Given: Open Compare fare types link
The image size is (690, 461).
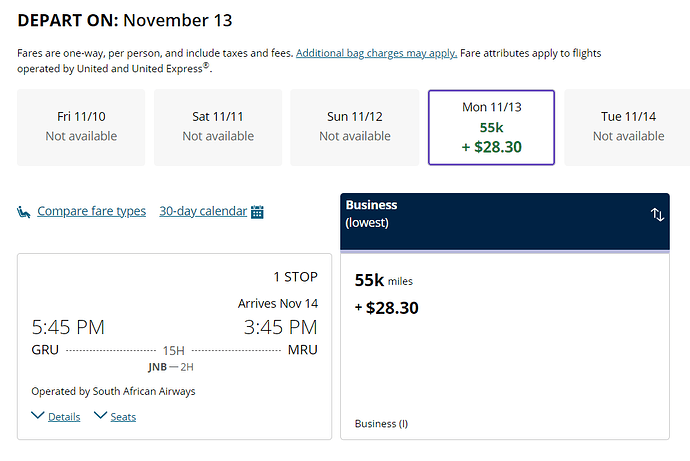Looking at the screenshot, I should tap(92, 211).
